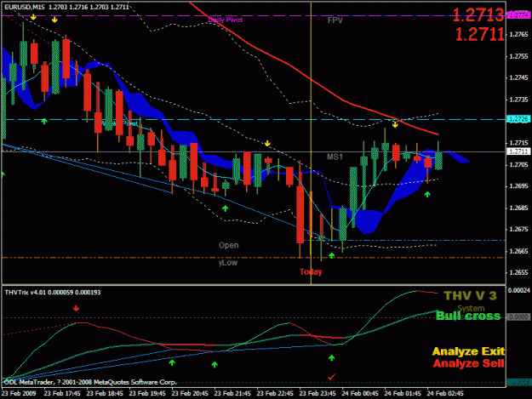Click the 1.2765 price axis label

518,34
